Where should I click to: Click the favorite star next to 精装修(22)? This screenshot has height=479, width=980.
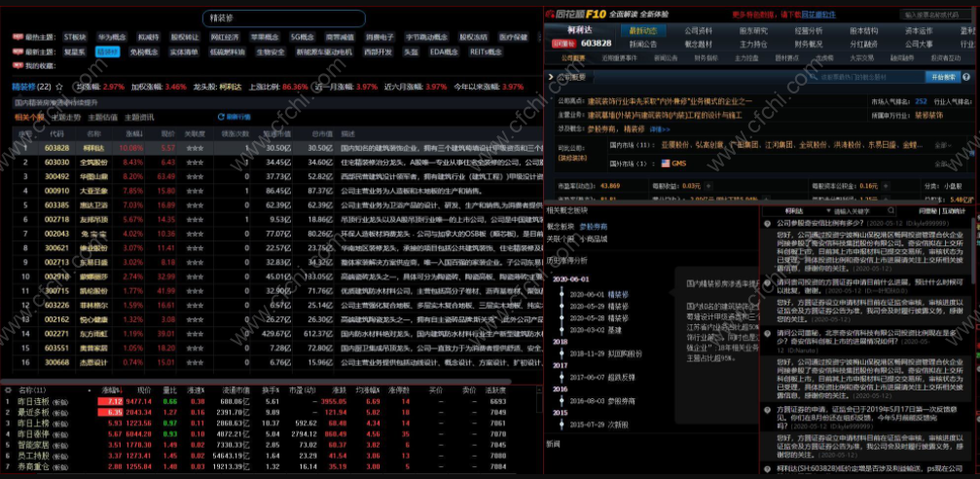pyautogui.click(x=59, y=87)
